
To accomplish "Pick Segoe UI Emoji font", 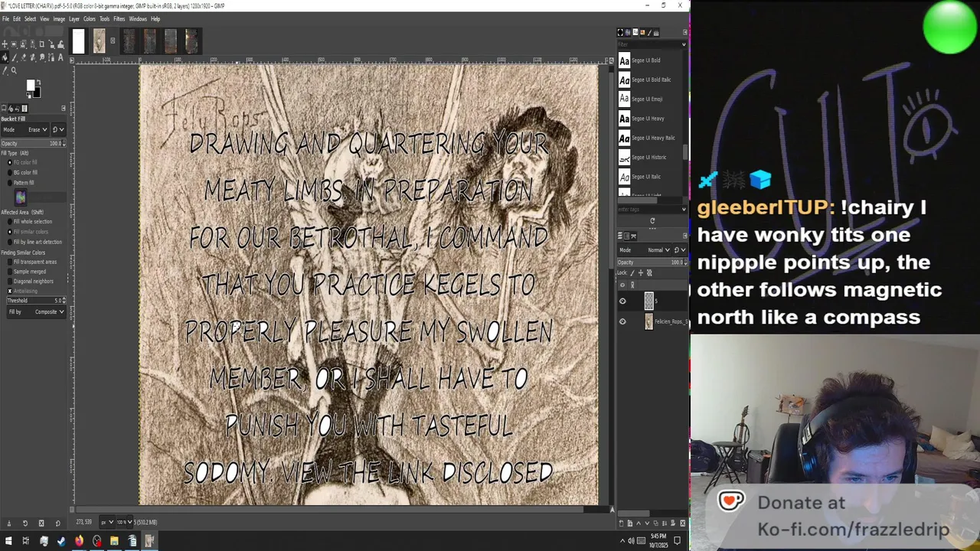I will point(649,99).
